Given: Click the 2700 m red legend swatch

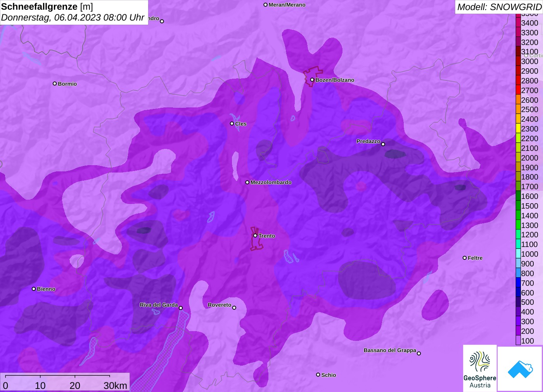Looking at the screenshot, I should (518, 90).
